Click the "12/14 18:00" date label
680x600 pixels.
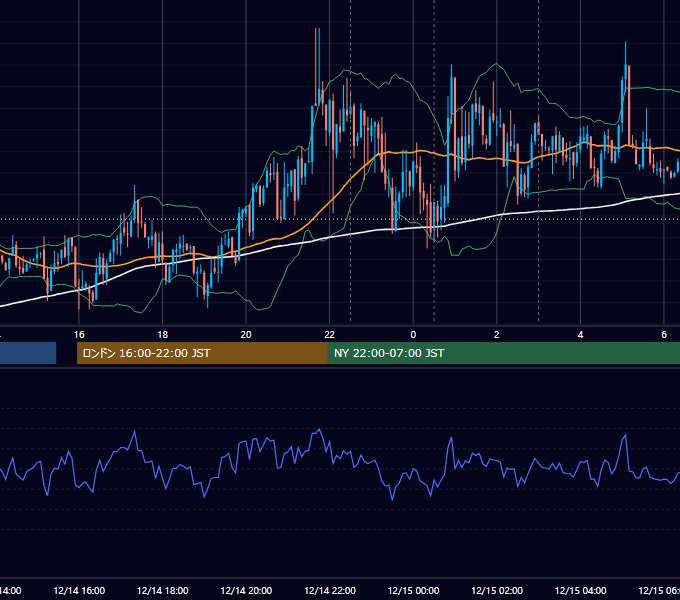click(163, 591)
